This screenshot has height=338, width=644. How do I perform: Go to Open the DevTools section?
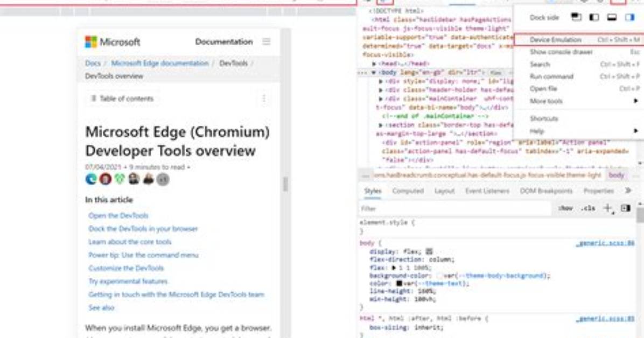click(118, 216)
